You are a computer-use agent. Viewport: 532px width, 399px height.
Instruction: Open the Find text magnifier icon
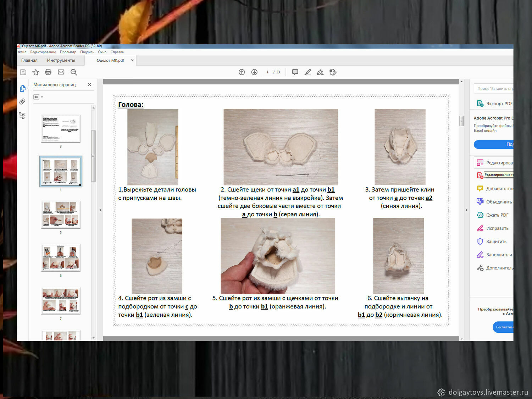[74, 72]
